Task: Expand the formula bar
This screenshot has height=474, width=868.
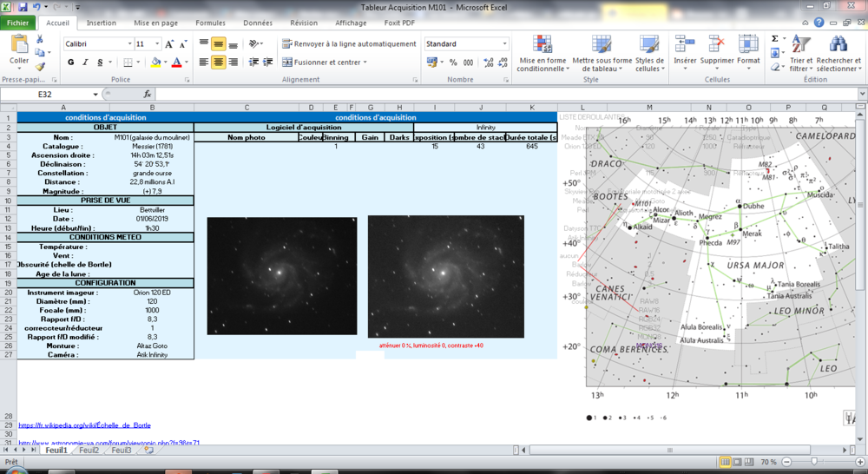Action: point(862,94)
